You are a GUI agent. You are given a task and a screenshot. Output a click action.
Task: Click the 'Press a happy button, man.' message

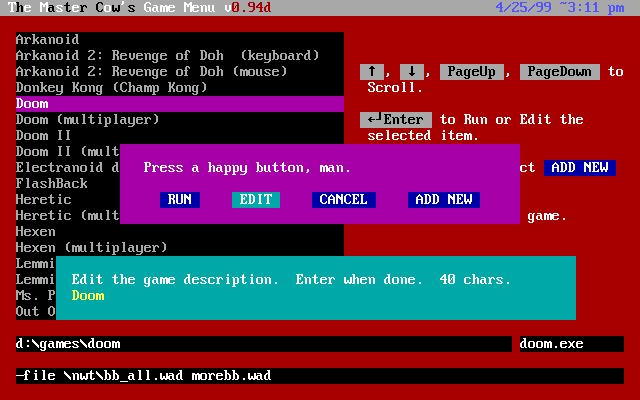(247, 168)
